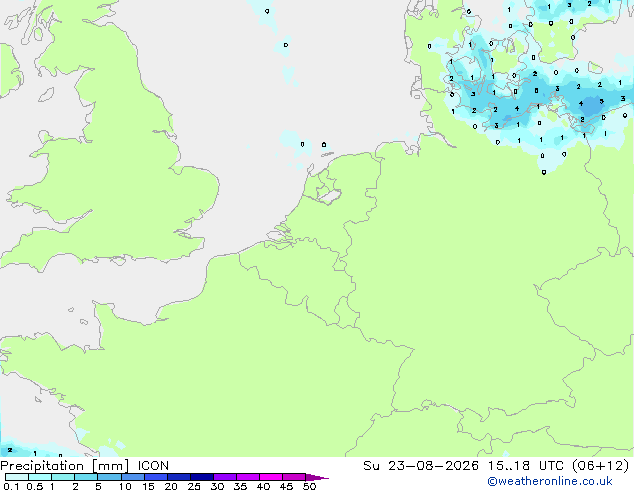Click the 'Su' weekday label

[371, 466]
